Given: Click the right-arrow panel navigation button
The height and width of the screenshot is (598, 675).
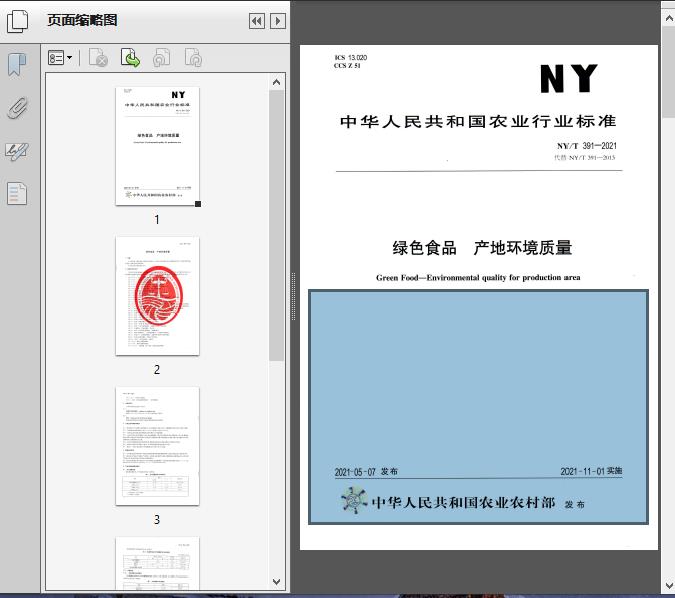Looking at the screenshot, I should pyautogui.click(x=278, y=21).
